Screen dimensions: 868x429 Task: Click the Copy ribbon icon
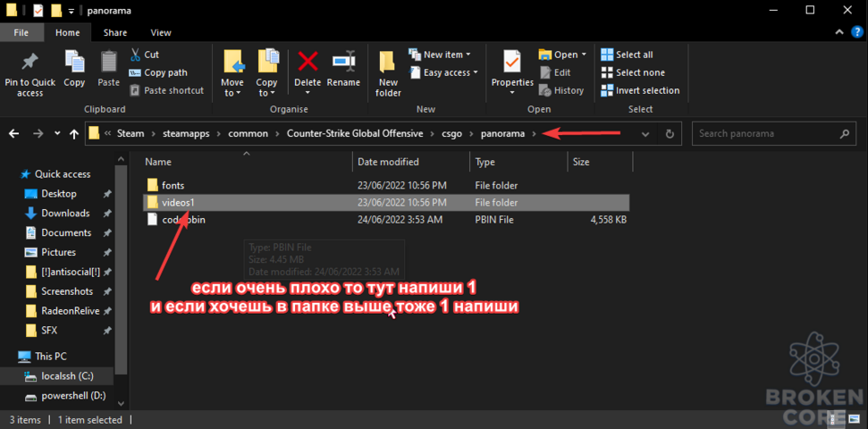coord(74,61)
